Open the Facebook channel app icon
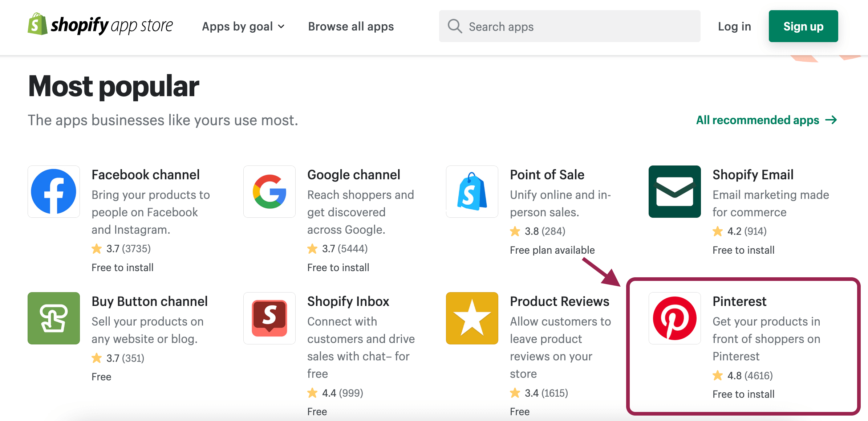The image size is (868, 421). pos(54,192)
